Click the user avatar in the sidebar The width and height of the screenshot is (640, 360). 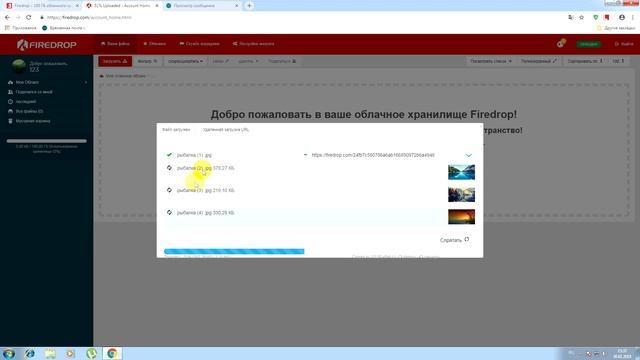click(19, 66)
